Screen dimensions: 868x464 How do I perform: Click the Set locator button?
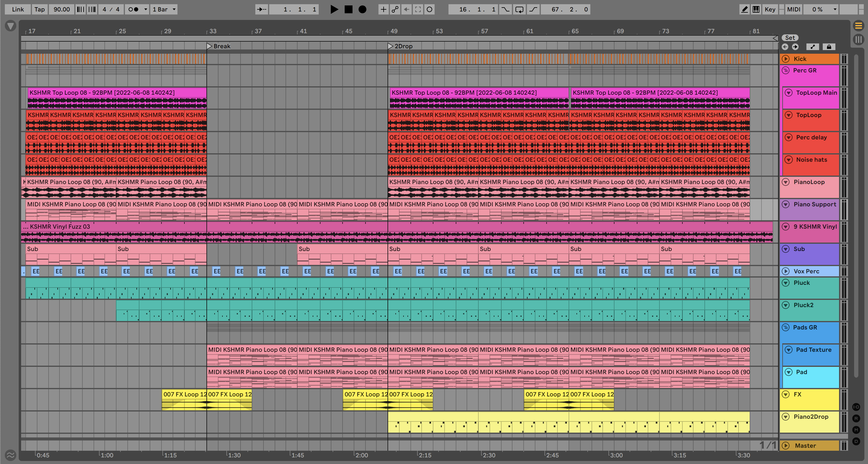790,38
